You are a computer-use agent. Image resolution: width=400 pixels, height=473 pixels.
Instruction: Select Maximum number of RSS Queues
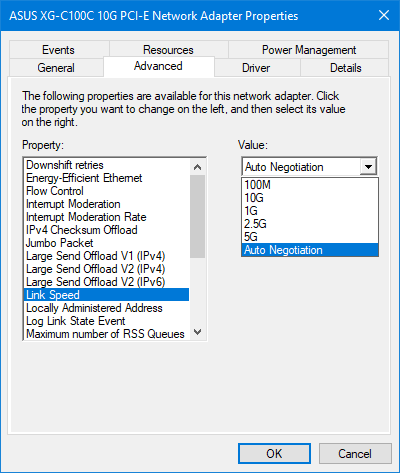(x=106, y=334)
